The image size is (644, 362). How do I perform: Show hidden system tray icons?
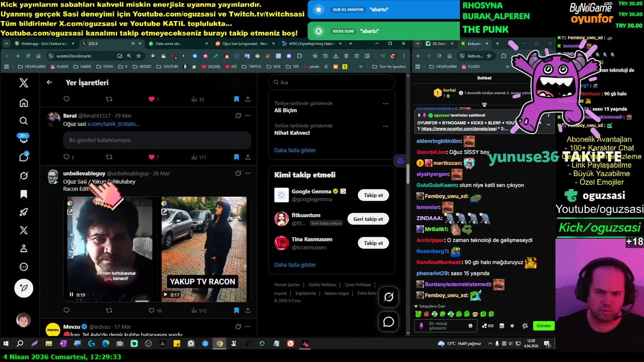click(x=490, y=344)
